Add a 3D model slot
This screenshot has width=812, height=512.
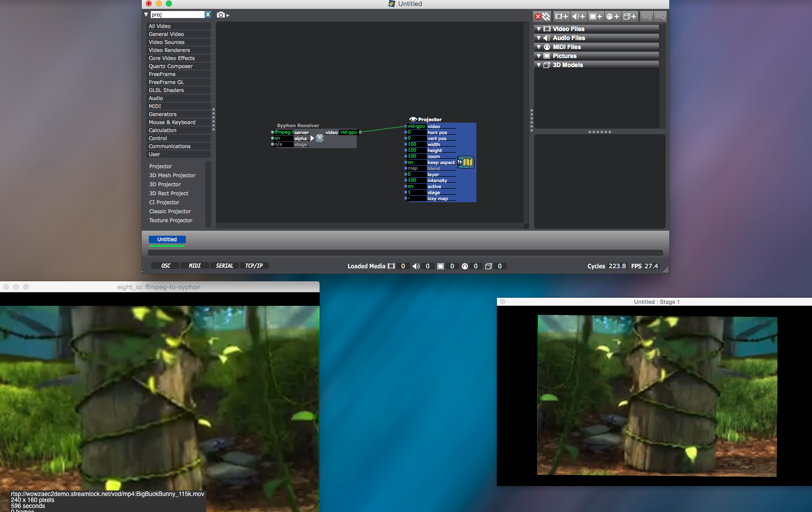(x=630, y=17)
